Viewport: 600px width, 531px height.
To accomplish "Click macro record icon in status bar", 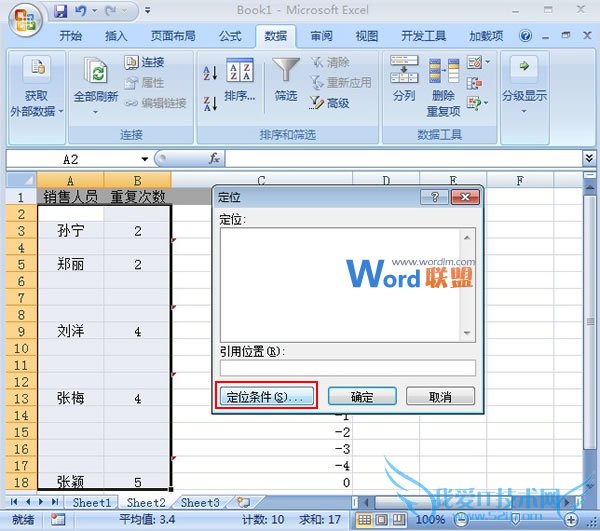I will tap(58, 520).
